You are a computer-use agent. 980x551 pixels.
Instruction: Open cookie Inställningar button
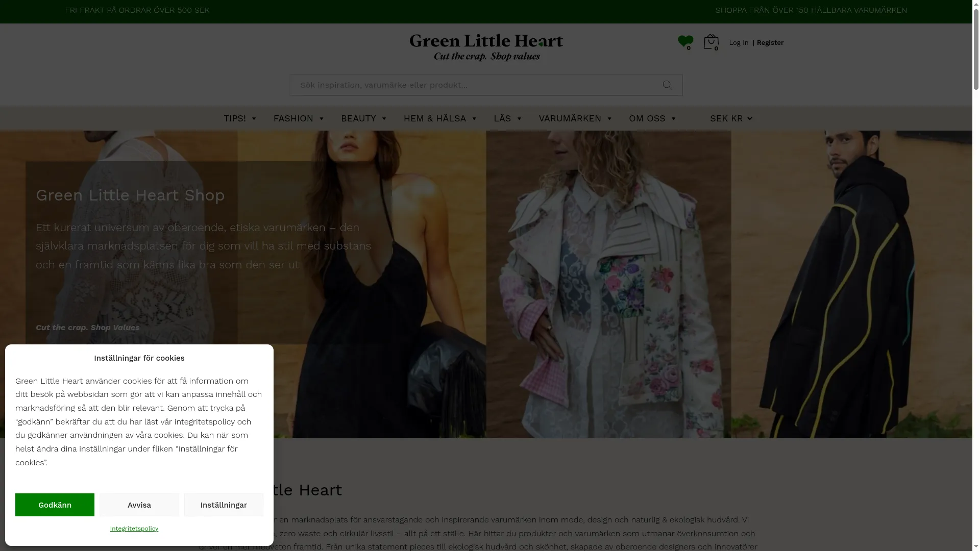pos(224,505)
